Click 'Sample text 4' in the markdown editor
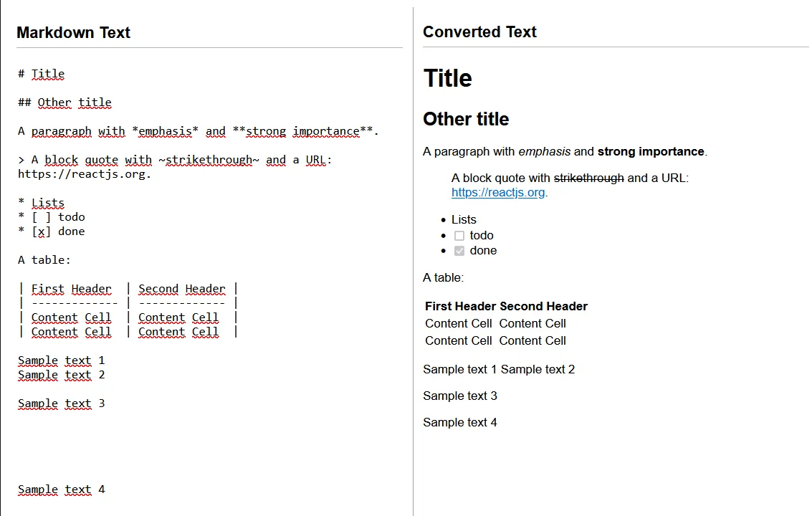812x516 pixels. (x=62, y=489)
